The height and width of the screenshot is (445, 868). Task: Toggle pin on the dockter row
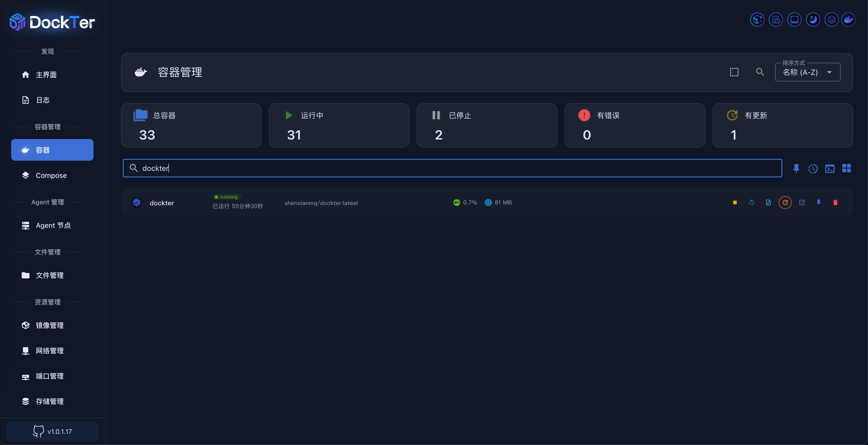click(x=818, y=203)
